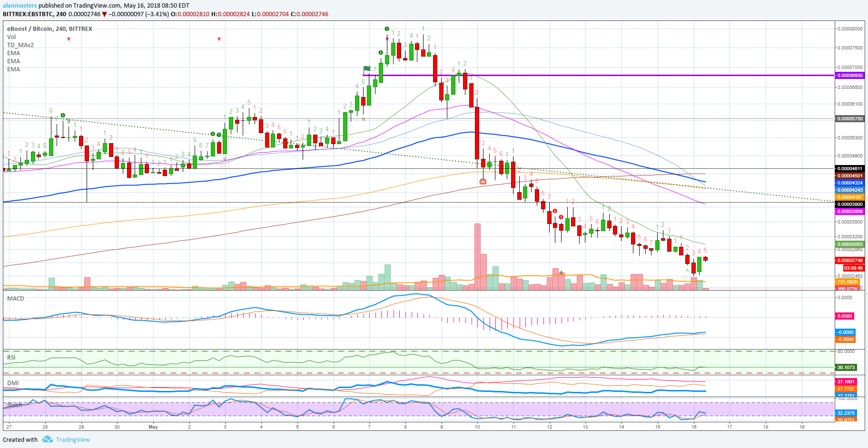Click the 0.00005300 tick on price axis
The image size is (868, 448).
coord(850,138)
